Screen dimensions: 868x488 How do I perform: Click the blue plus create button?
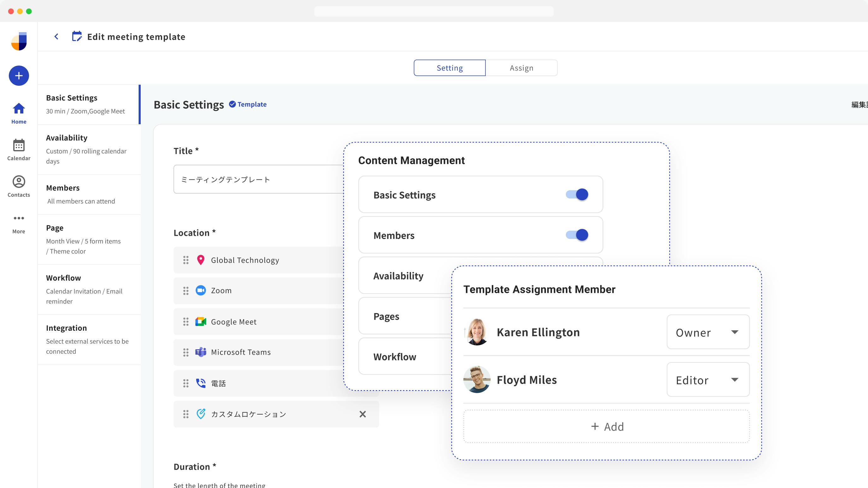click(x=19, y=76)
